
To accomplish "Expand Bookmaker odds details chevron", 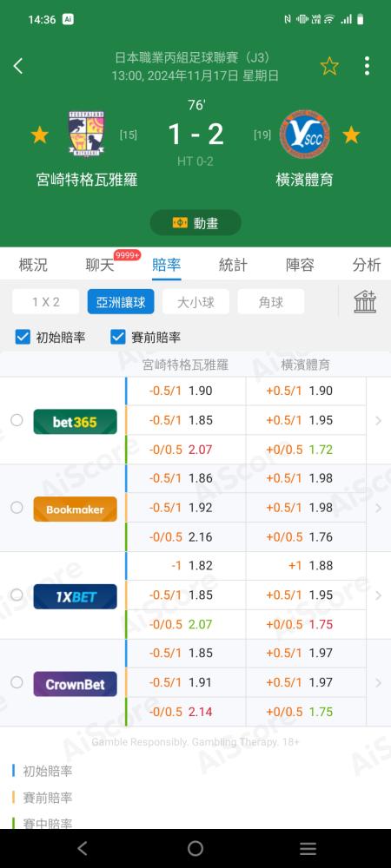I will pyautogui.click(x=378, y=508).
